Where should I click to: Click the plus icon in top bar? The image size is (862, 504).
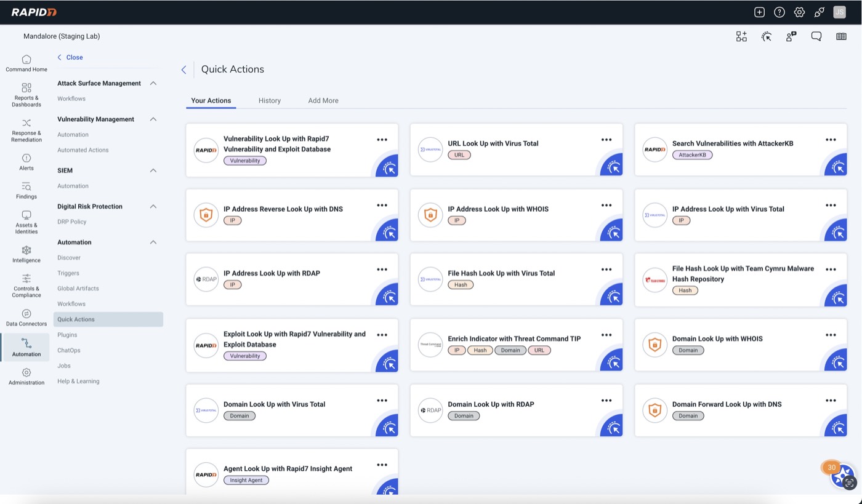click(x=760, y=12)
